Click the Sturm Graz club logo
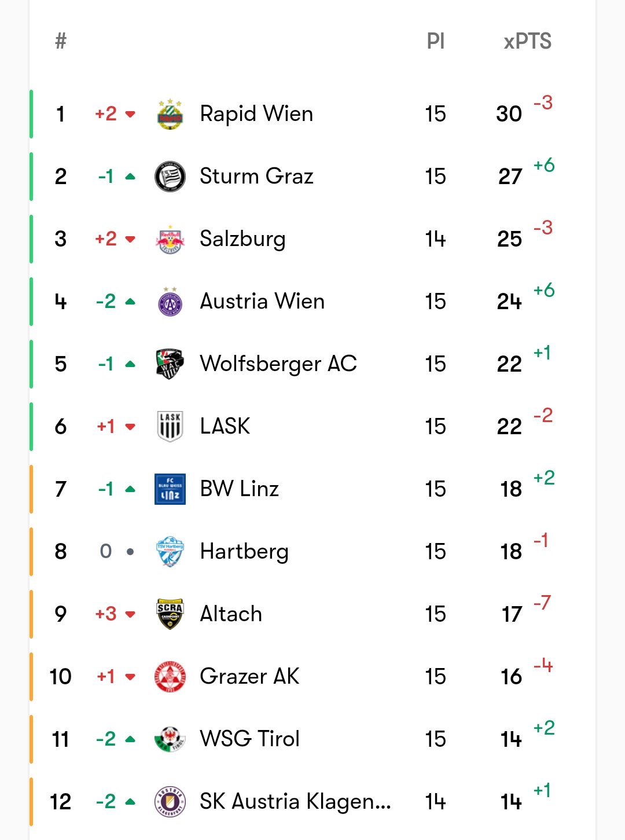 170,177
